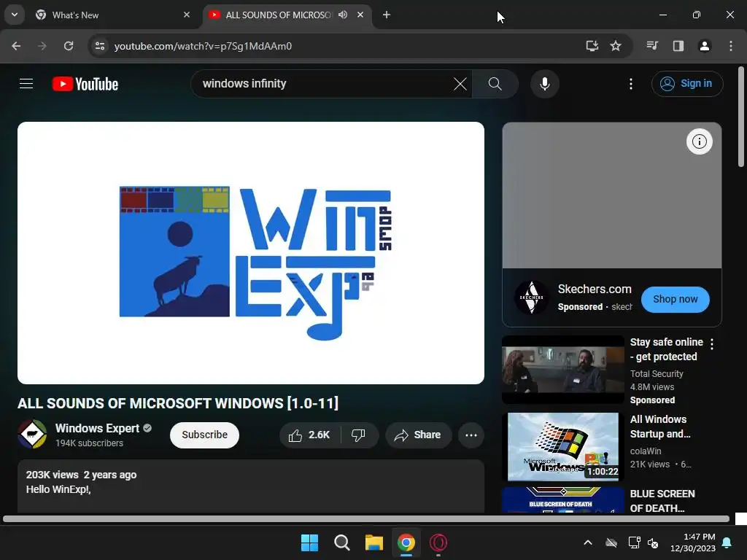This screenshot has height=560, width=747.
Task: Open BLUE SCREEN OF DEATH thumbnail
Action: tap(563, 499)
